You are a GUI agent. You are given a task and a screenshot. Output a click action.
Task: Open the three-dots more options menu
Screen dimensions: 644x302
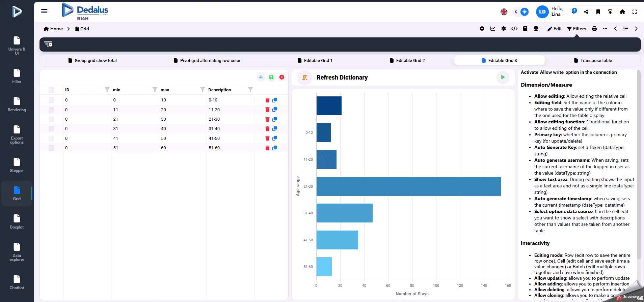605,29
